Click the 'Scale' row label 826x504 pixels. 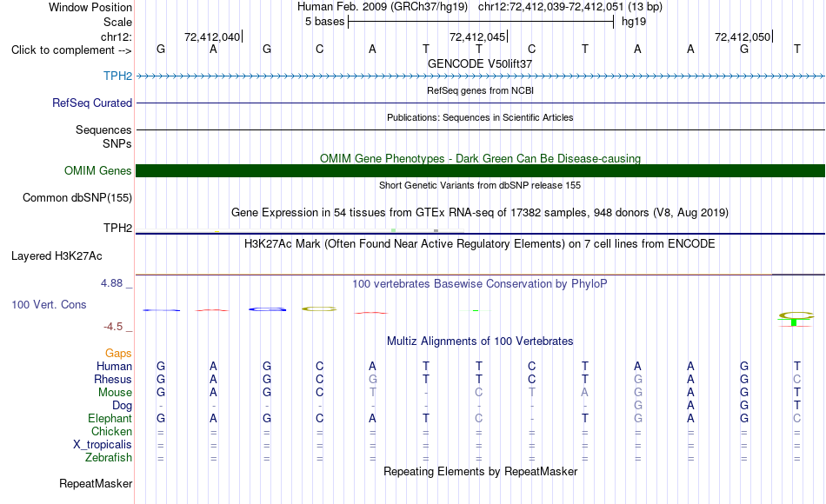(117, 22)
